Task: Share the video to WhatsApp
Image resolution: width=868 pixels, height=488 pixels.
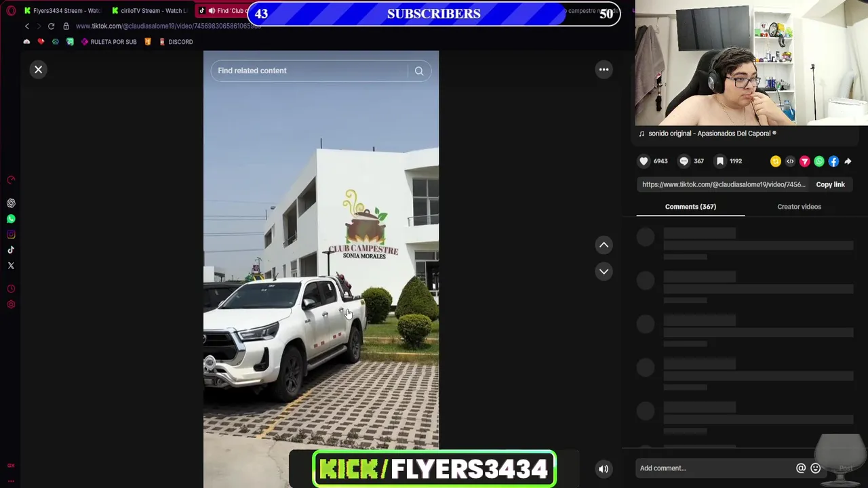Action: tap(819, 161)
